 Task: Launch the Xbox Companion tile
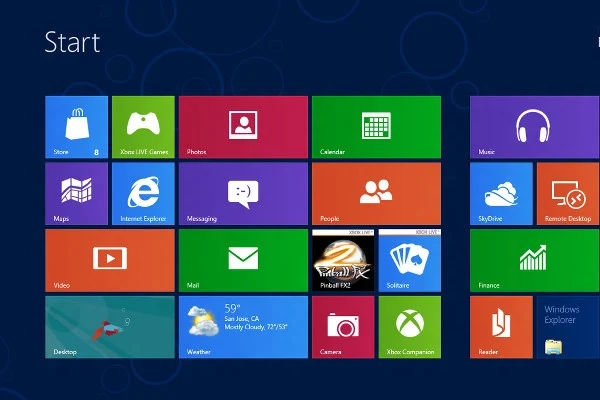click(410, 327)
